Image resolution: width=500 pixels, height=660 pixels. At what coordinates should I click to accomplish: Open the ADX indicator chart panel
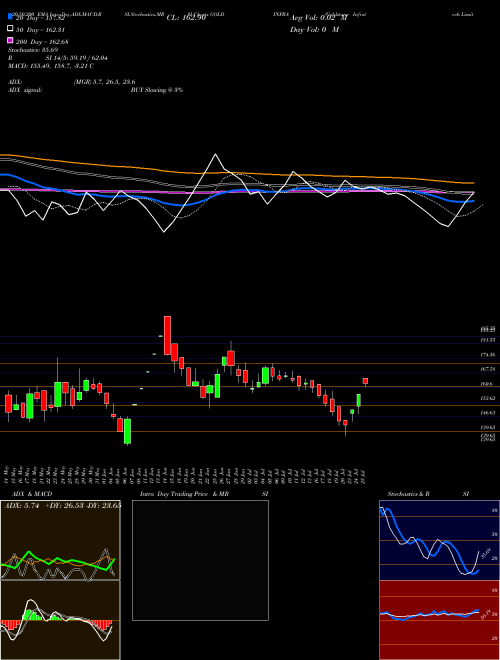[x=60, y=540]
